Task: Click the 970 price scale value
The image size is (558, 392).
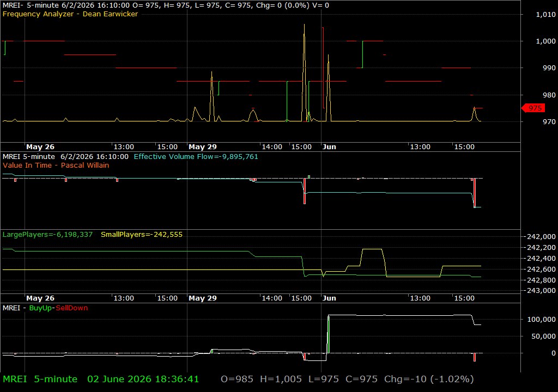Action: point(549,121)
